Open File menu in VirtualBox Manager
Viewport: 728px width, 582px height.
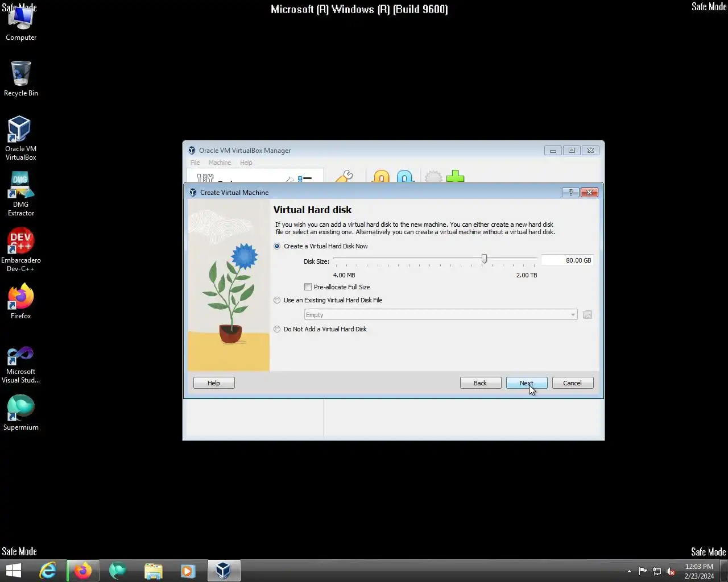pyautogui.click(x=195, y=163)
